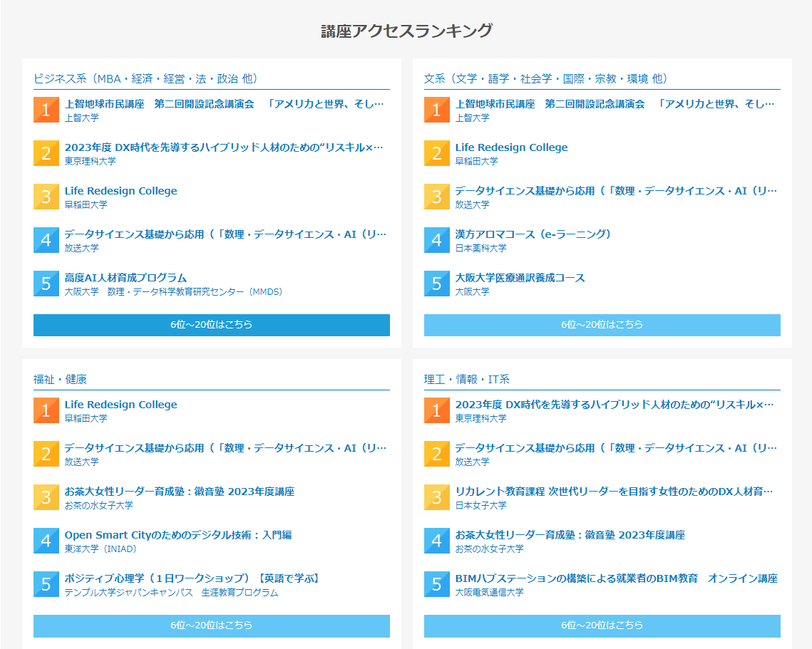The image size is (812, 649).
Task: Open データサイエンス基礎から応用 link in 福祉・健康
Action: (x=225, y=448)
